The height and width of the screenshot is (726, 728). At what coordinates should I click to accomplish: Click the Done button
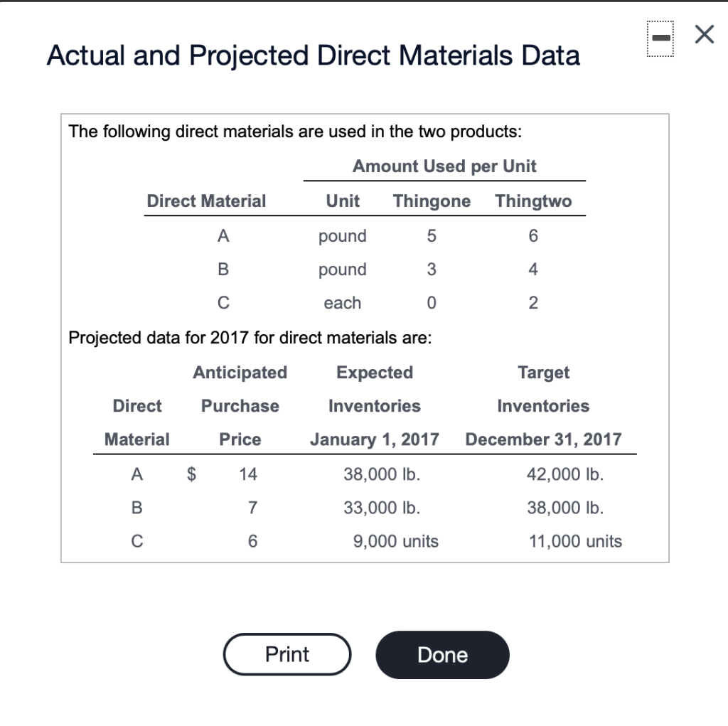[442, 655]
